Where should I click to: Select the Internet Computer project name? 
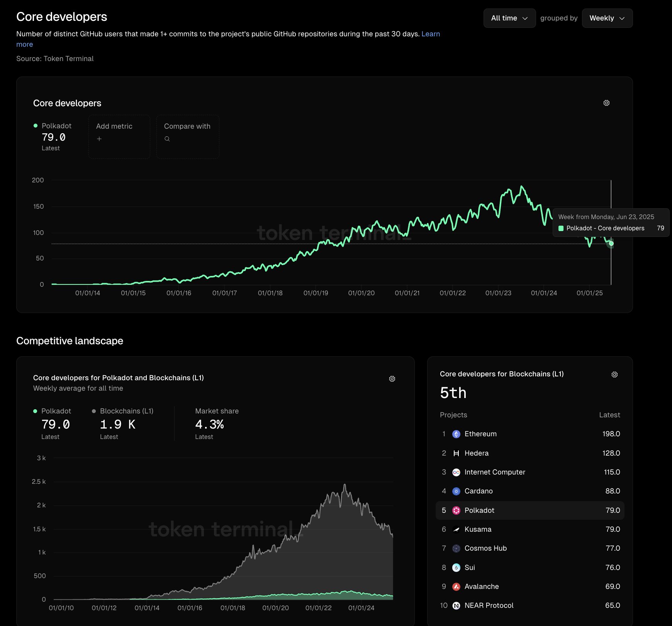(x=495, y=472)
